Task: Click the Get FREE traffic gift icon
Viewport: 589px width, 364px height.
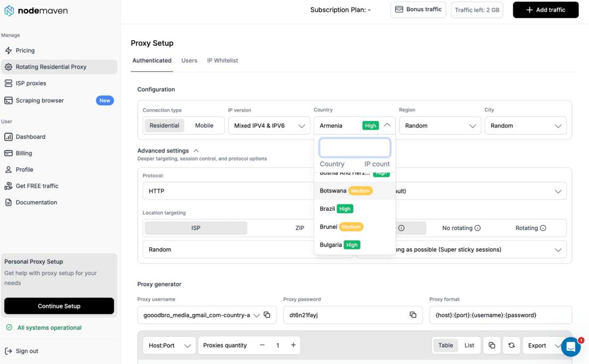Action: (x=8, y=186)
